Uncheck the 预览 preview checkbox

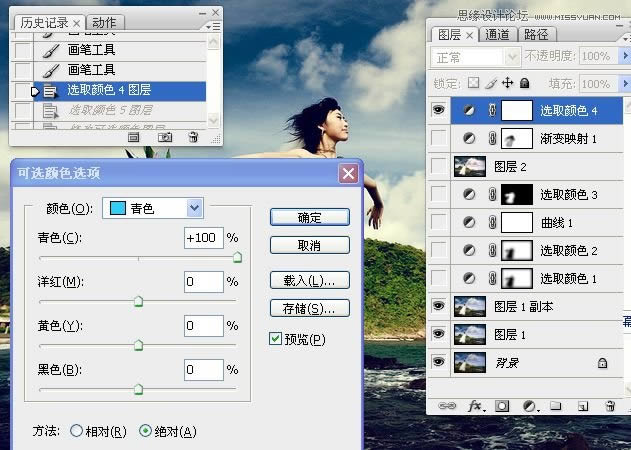275,339
